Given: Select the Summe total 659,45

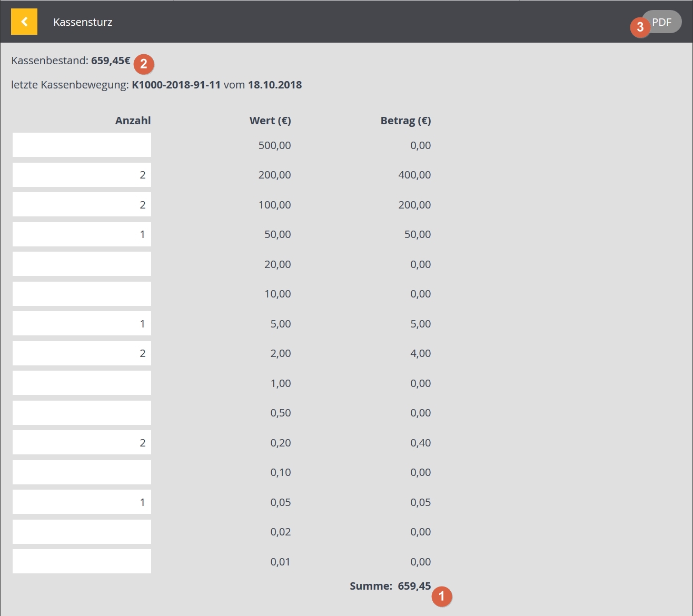Looking at the screenshot, I should [414, 586].
